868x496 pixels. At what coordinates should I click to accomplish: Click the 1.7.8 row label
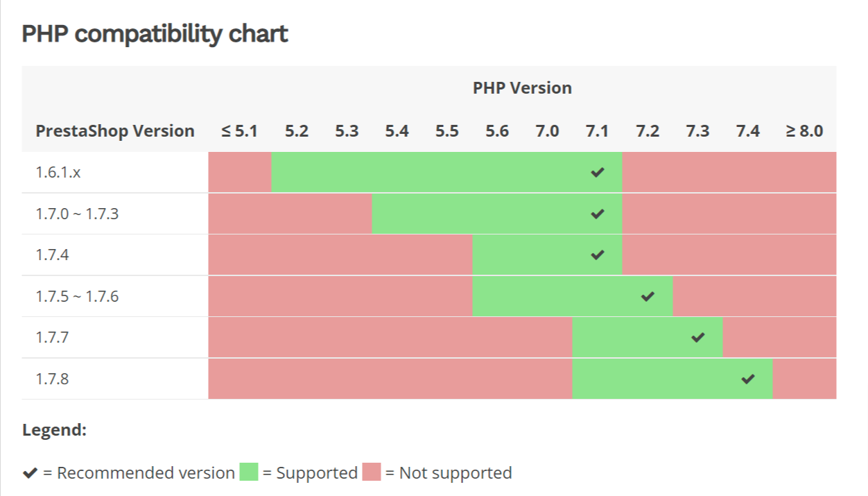pyautogui.click(x=53, y=379)
